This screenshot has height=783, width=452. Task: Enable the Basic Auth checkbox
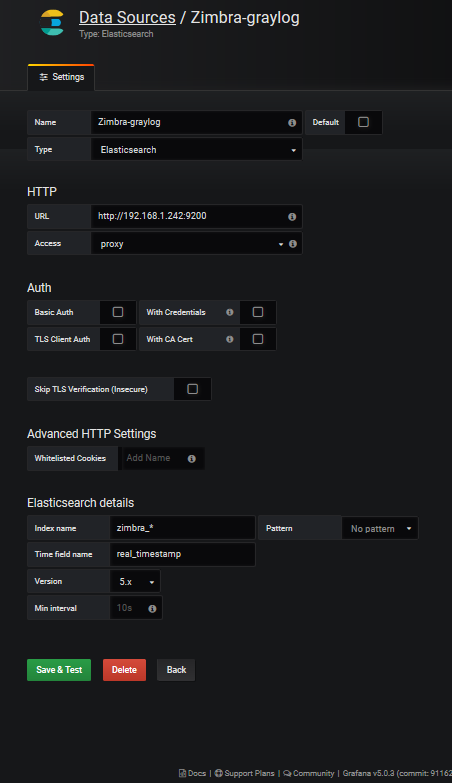point(118,312)
